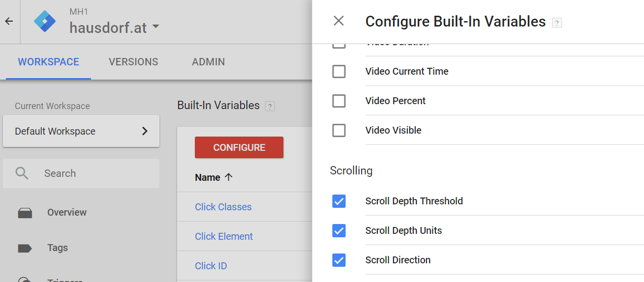This screenshot has height=282, width=644.
Task: Open Tags from the sidebar
Action: 57,248
